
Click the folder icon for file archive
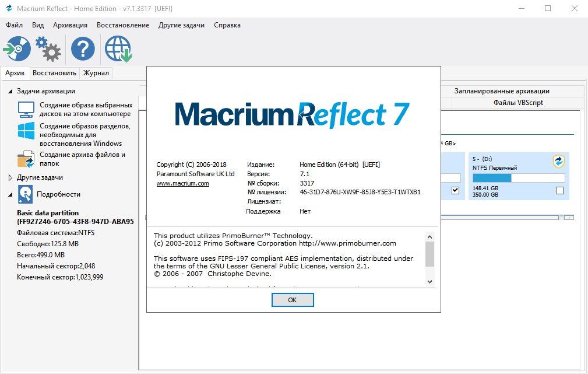(26, 159)
